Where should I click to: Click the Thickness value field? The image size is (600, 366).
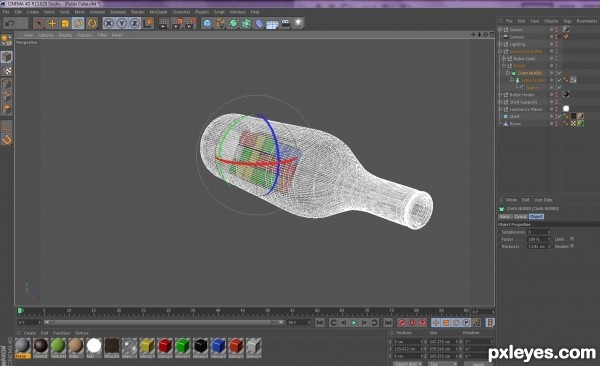[539, 247]
